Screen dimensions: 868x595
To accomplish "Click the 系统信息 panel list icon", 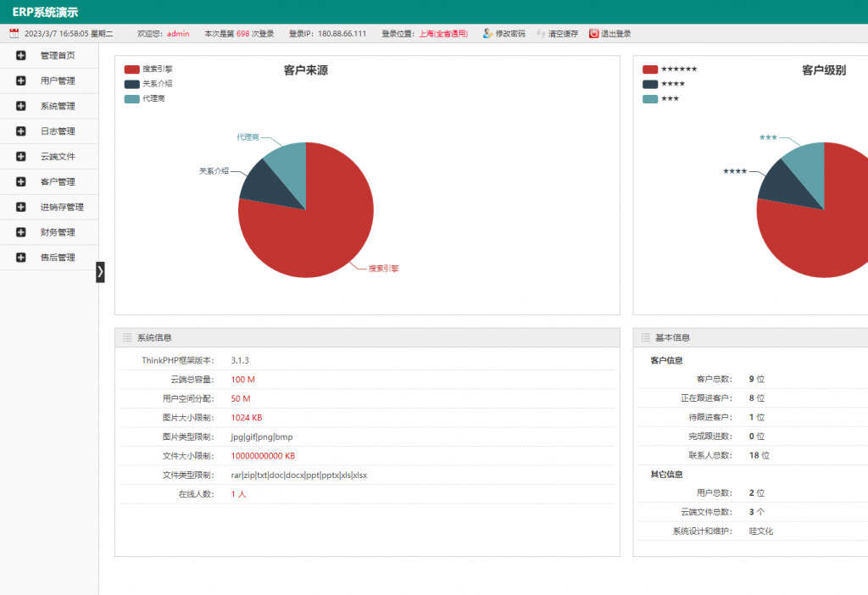I will point(127,337).
